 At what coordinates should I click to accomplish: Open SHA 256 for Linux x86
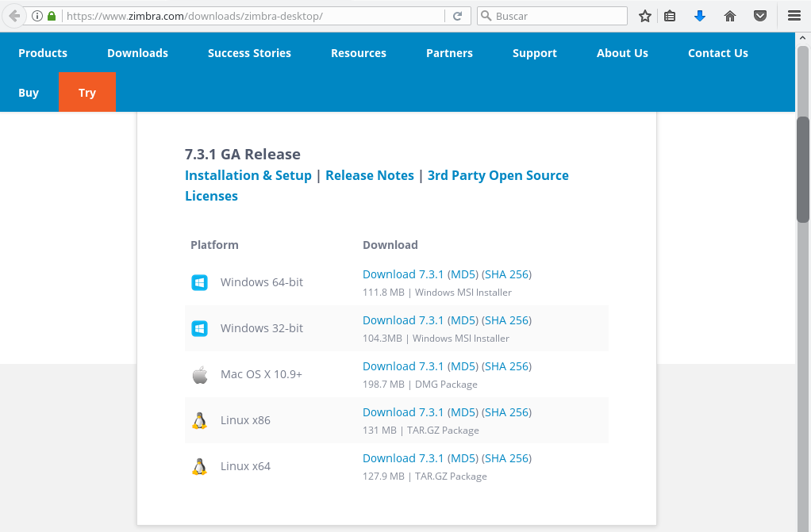pyautogui.click(x=507, y=412)
